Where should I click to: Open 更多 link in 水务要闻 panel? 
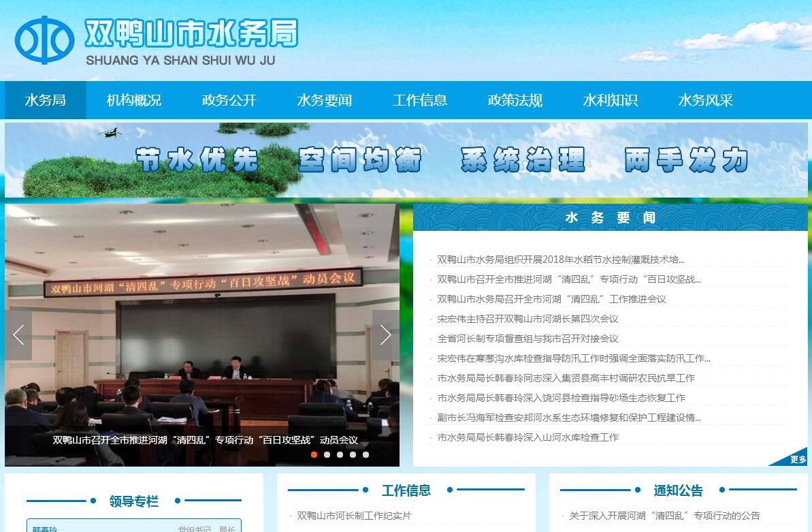(797, 460)
